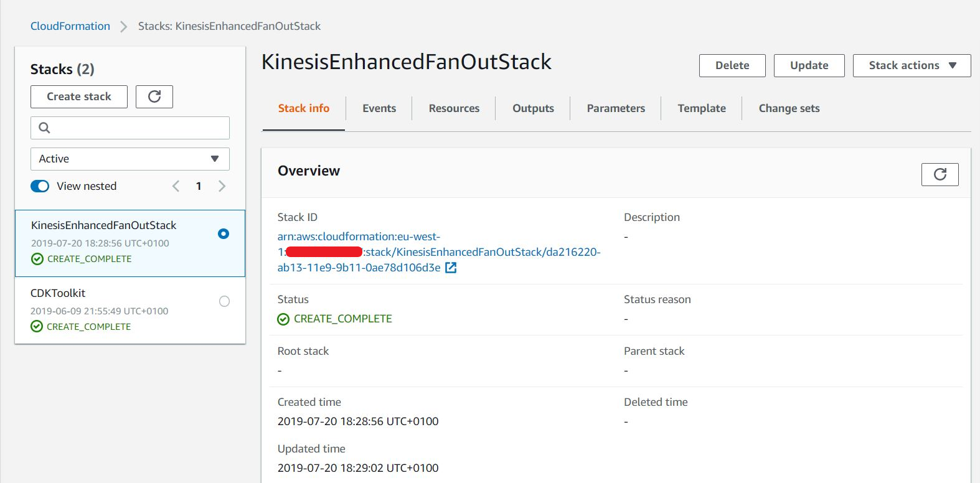Click Stacks (2) heading
The height and width of the screenshot is (483, 980).
click(x=62, y=69)
